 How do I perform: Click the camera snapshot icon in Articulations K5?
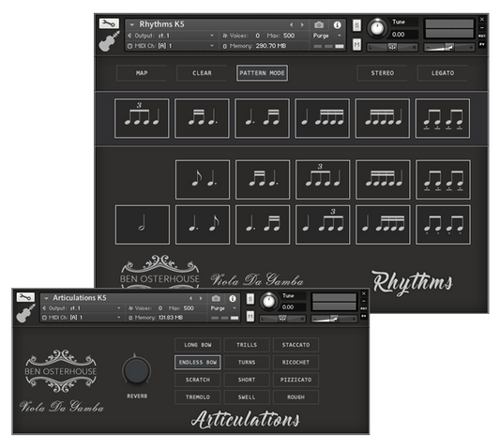[x=216, y=298]
